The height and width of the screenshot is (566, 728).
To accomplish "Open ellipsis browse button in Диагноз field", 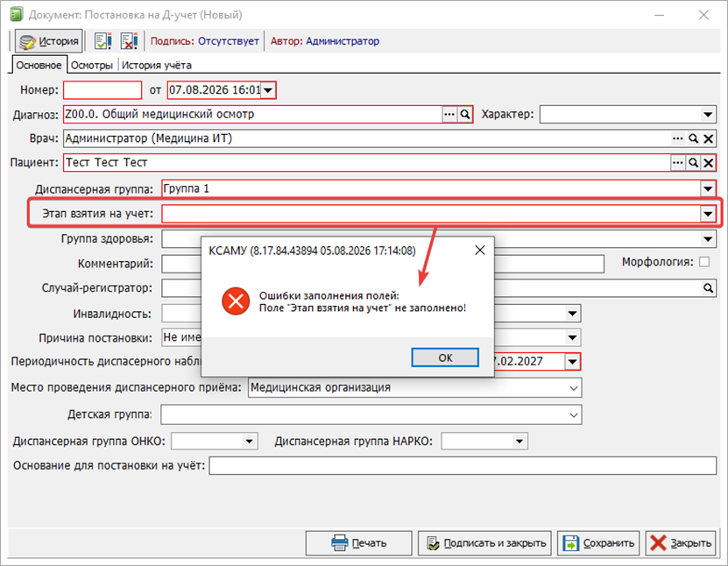I will click(449, 114).
